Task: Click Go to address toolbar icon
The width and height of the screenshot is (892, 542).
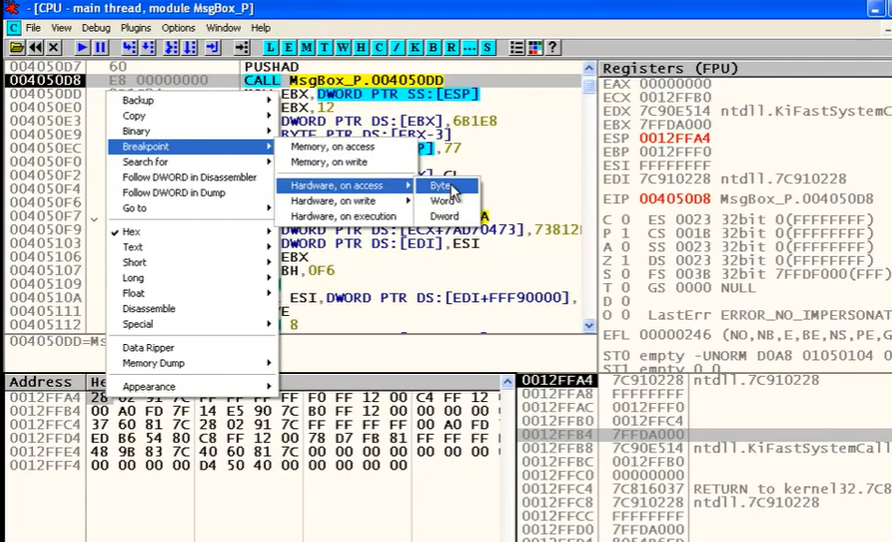Action: [241, 48]
